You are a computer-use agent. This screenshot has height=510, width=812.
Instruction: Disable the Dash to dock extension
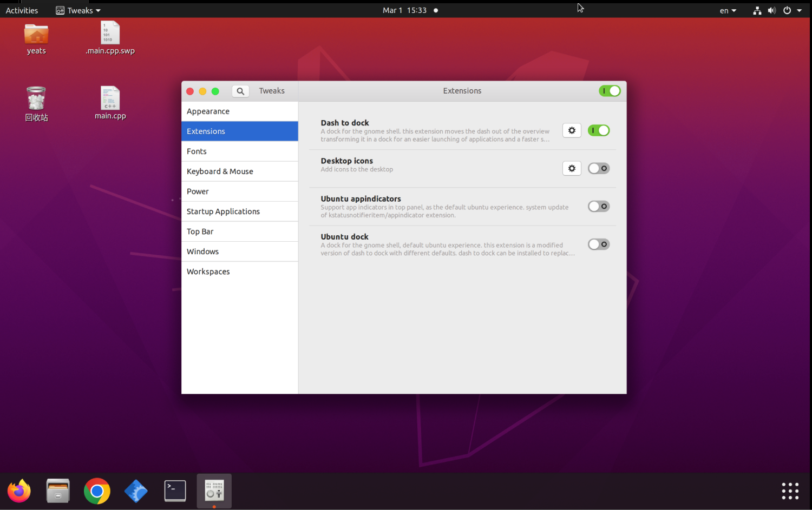point(598,130)
